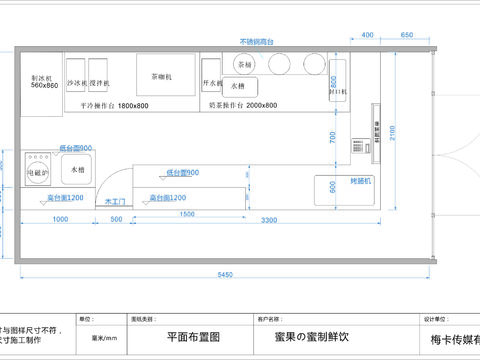This screenshot has width=480, height=360.
Task: Select the '1000' horizontal dimension
Action: [60, 219]
